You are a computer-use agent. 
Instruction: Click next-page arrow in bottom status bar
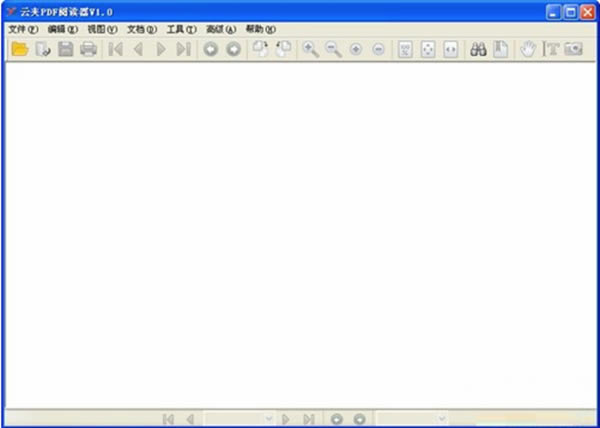click(285, 419)
